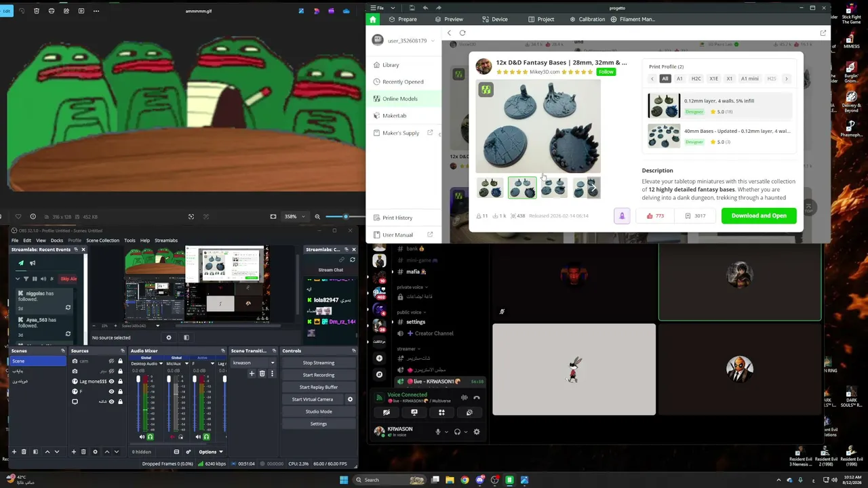868x488 pixels.
Task: Share your screen in Discord voice panel
Action: pyautogui.click(x=414, y=412)
